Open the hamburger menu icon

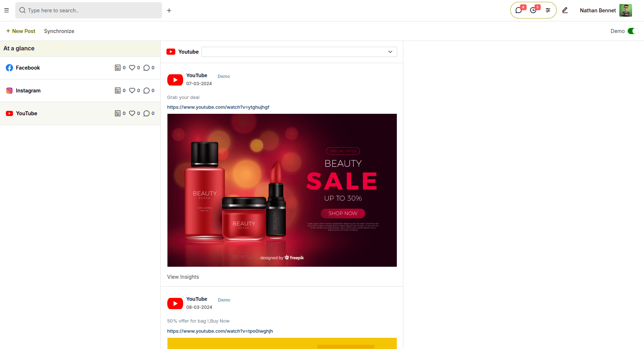point(7,11)
